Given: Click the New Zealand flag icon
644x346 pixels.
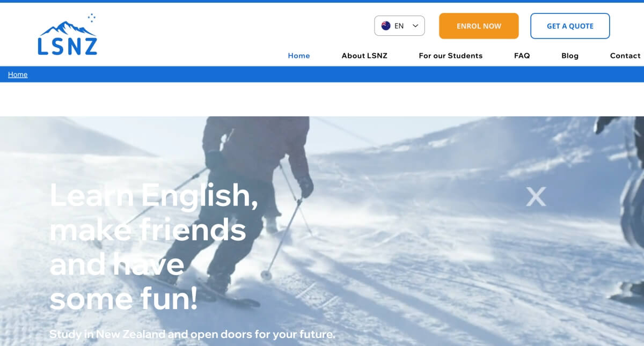Looking at the screenshot, I should click(386, 26).
